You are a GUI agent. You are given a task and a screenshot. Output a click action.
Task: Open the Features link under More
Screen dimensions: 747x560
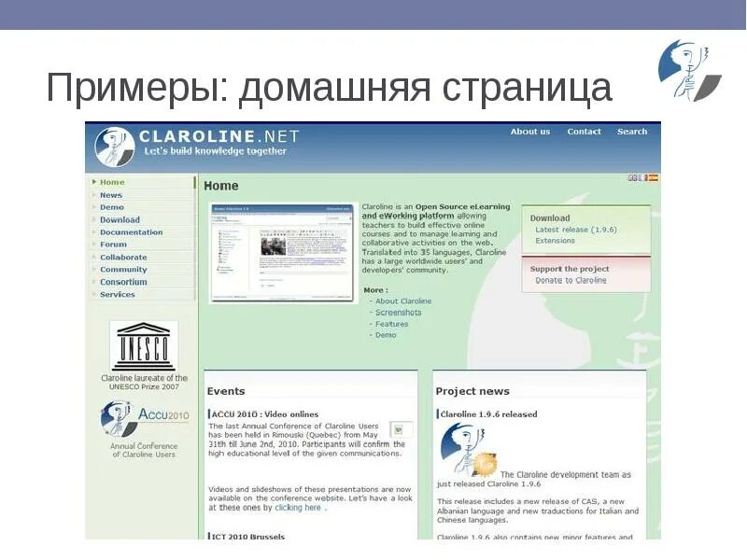click(x=391, y=324)
